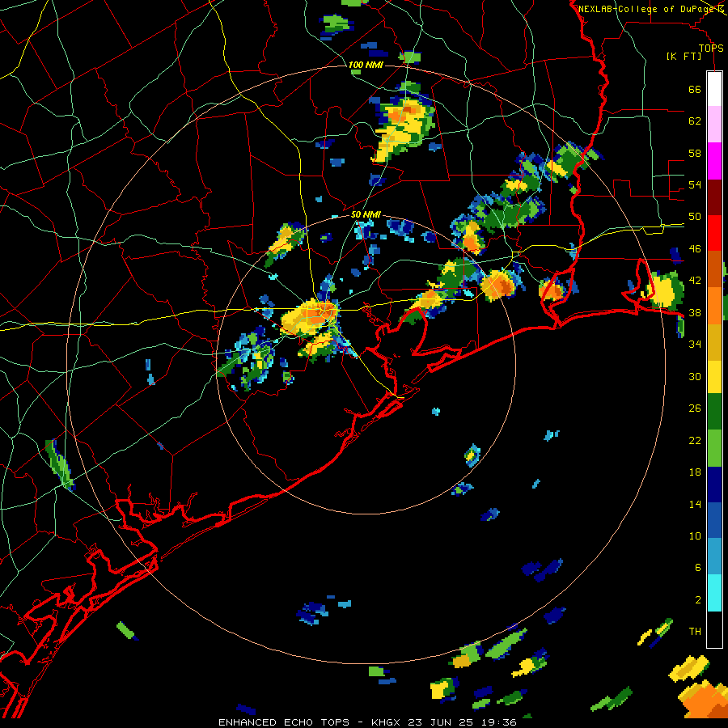Image resolution: width=728 pixels, height=728 pixels.
Task: Click the yellow legend swatch beside 30
Action: point(714,377)
